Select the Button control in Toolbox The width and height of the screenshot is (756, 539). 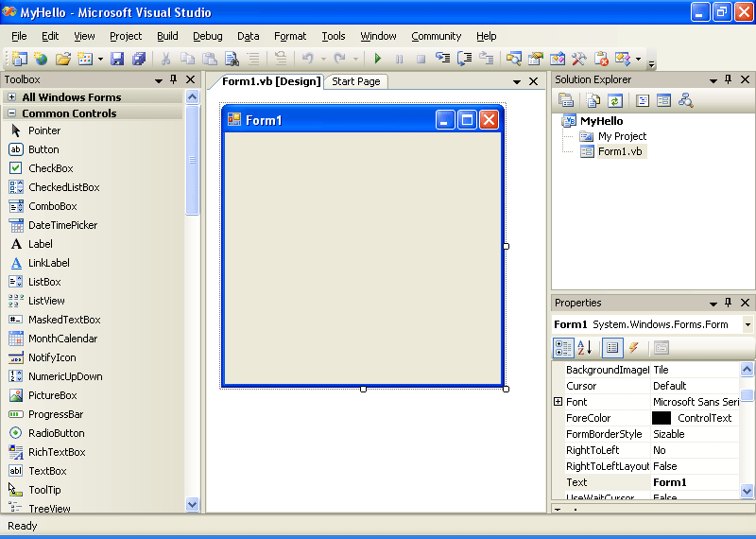43,149
